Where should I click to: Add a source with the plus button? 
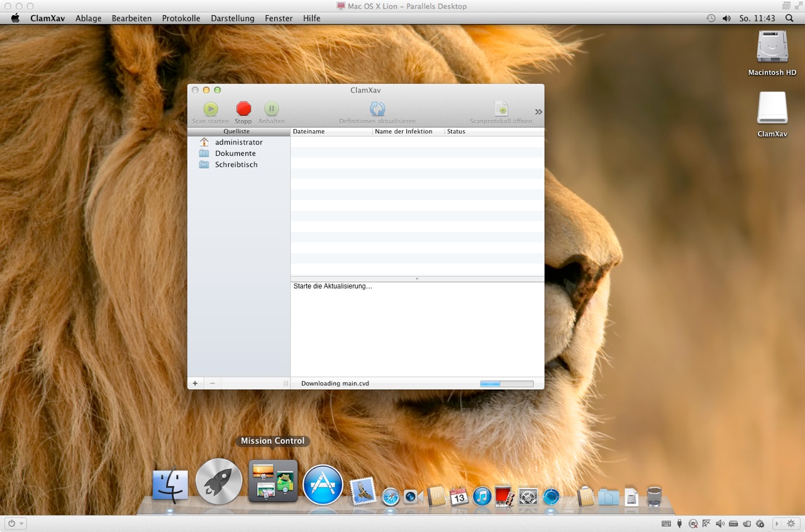coord(195,383)
